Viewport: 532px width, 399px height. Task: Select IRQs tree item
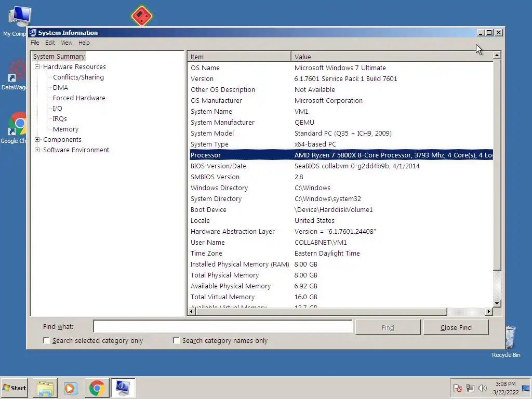[60, 119]
